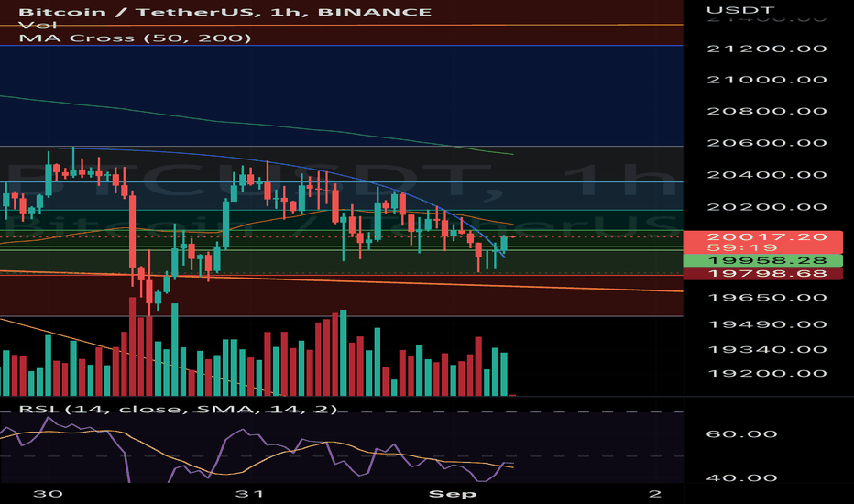Click the USDT currency label on price axis
854x504 pixels.
[x=740, y=10]
